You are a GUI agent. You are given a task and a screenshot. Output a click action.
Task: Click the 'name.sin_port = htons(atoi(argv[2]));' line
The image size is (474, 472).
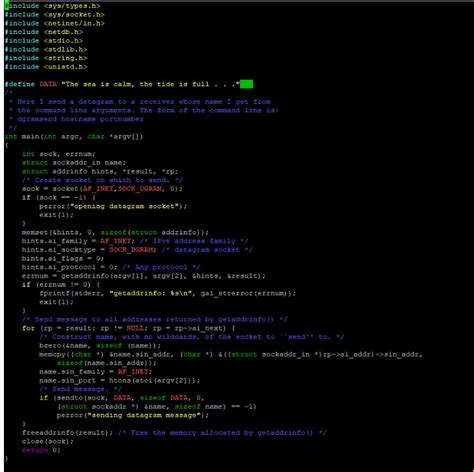(120, 380)
